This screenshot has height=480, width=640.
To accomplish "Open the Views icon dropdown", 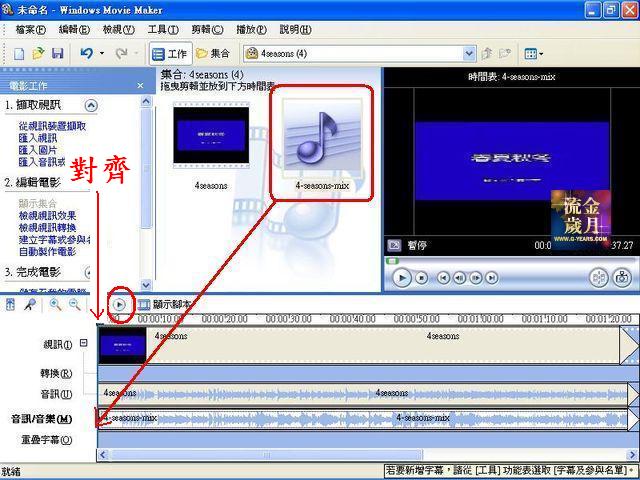I will pyautogui.click(x=533, y=53).
